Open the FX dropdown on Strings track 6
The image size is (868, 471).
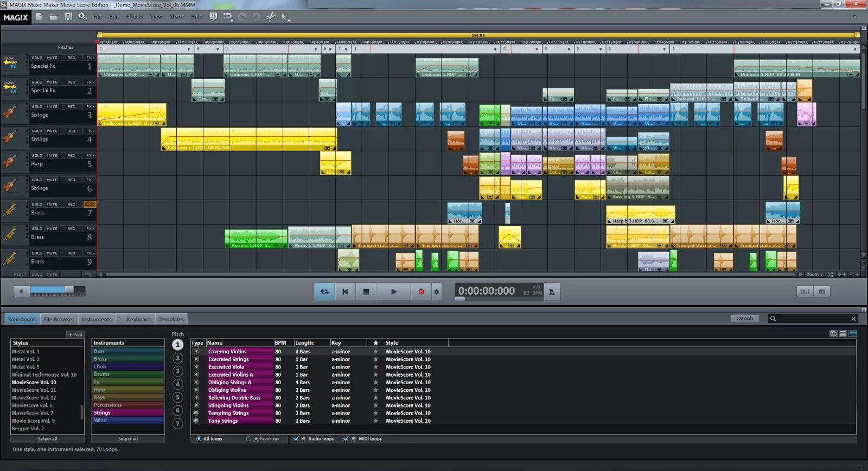[x=90, y=180]
